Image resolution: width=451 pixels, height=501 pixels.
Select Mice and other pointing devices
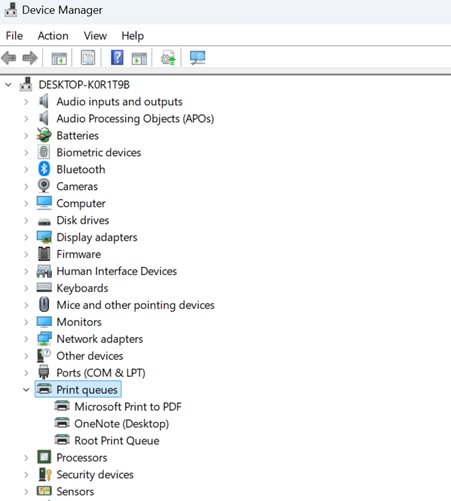click(135, 305)
